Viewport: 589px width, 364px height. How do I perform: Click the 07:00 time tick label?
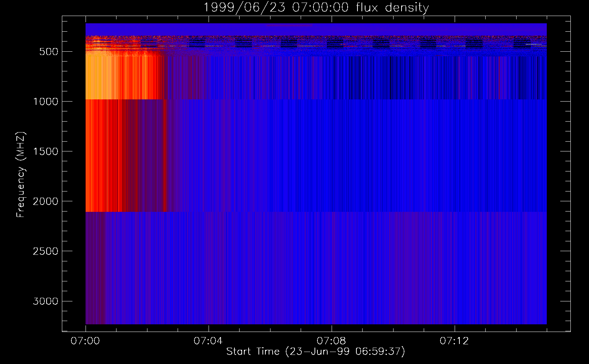point(85,341)
